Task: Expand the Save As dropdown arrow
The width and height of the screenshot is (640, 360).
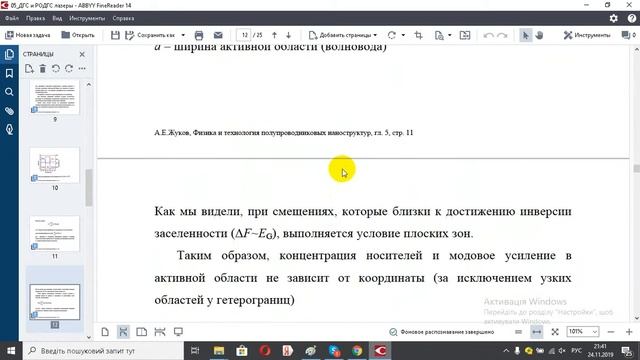Action: click(183, 35)
